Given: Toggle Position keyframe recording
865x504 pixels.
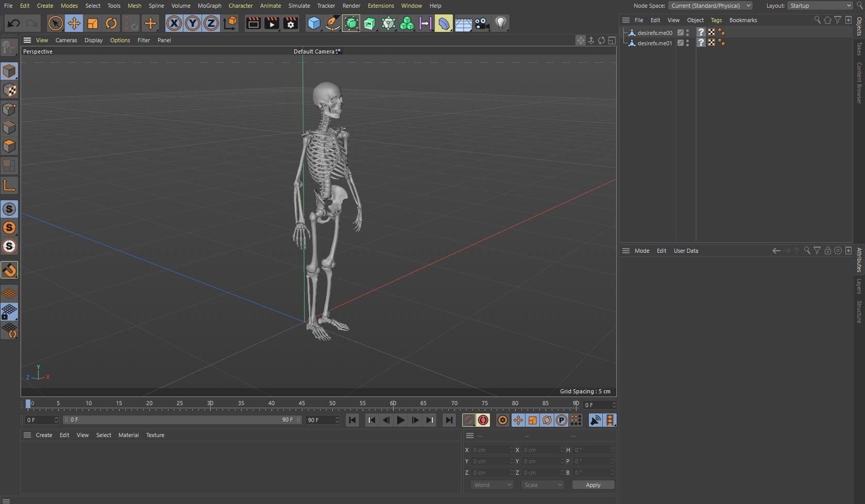Looking at the screenshot, I should [518, 420].
